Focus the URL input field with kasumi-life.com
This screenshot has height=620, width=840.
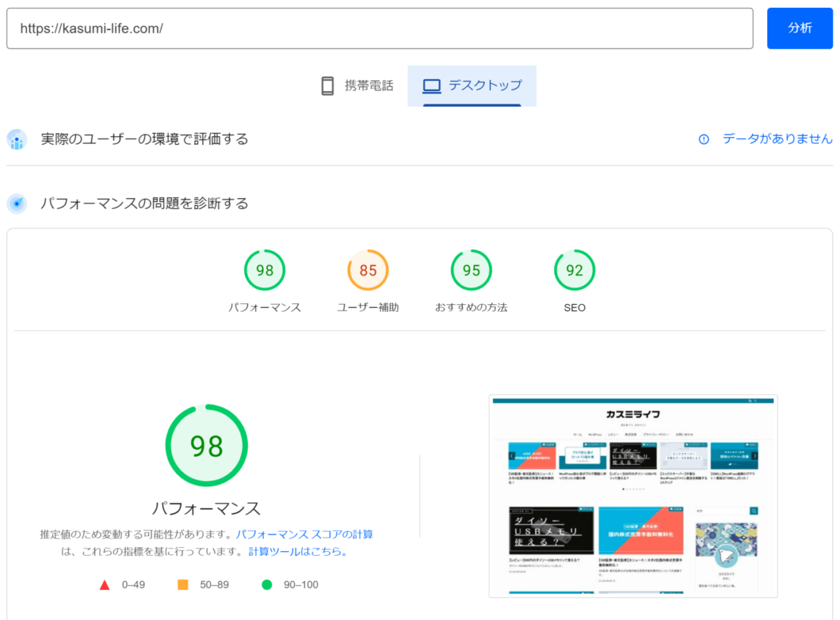pos(380,28)
